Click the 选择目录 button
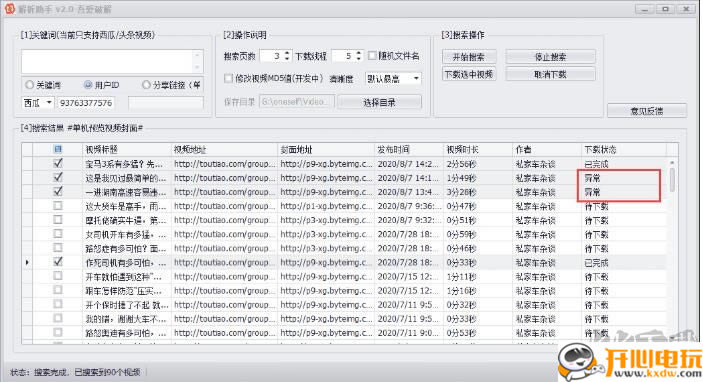The image size is (703, 382). pos(379,102)
